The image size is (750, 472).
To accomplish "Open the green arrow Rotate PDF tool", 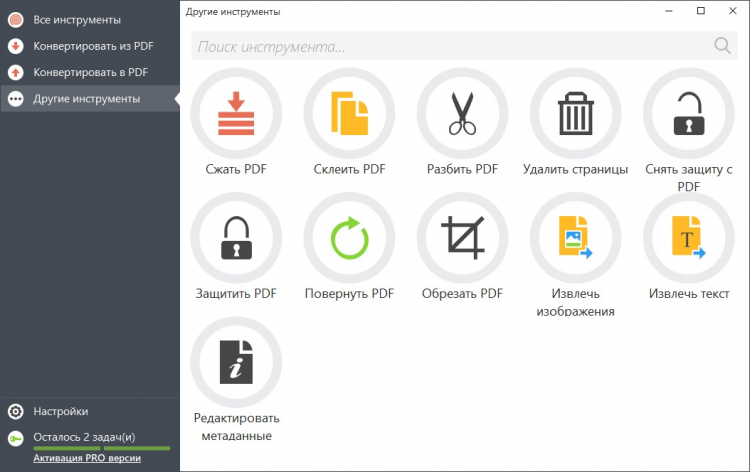I will (349, 238).
